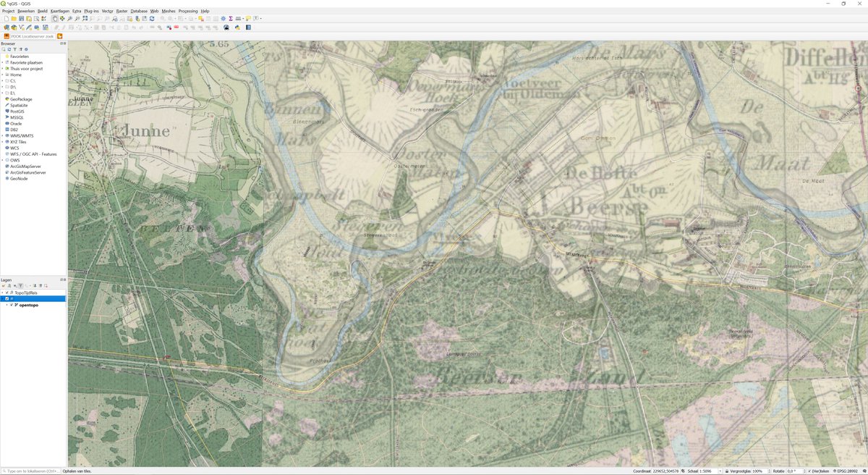
Task: Toggle visibility of the TopoTijdReis layer
Action: pos(7,293)
